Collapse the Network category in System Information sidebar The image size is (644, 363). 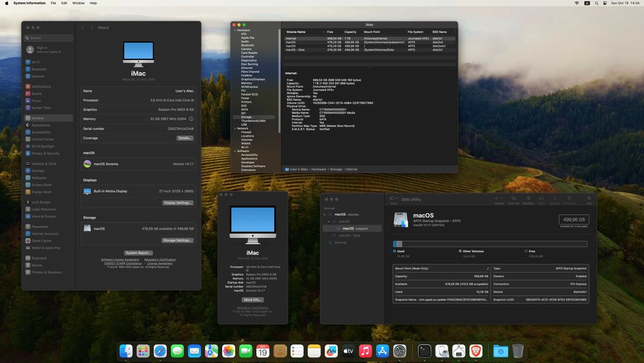pyautogui.click(x=235, y=128)
